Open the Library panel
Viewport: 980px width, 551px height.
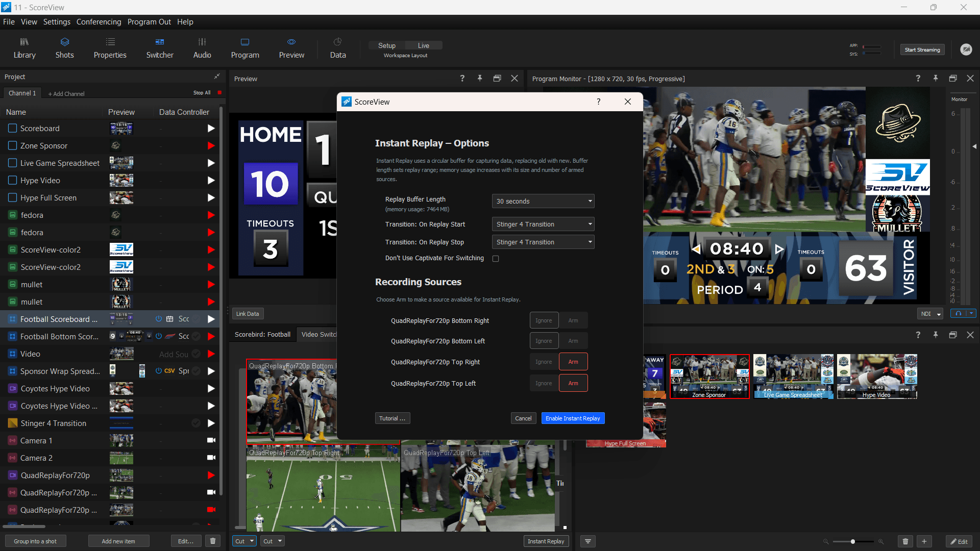[x=24, y=47]
